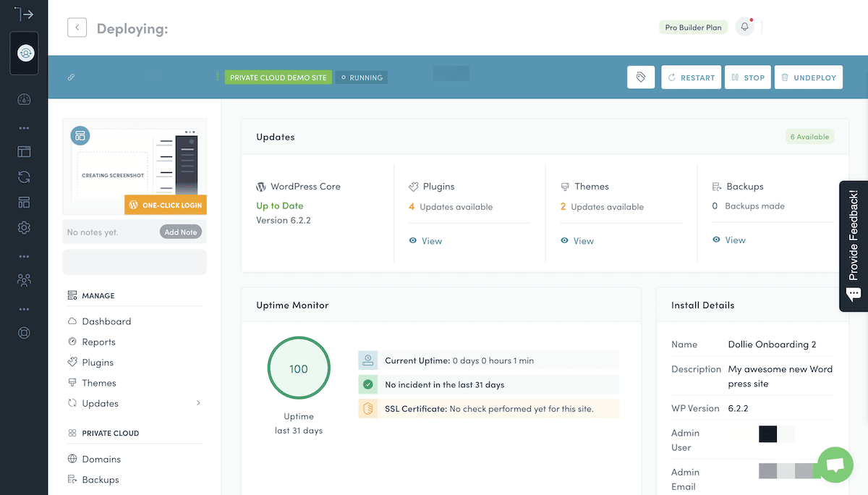Click the blueprint icon on screenshot preview

tap(80, 135)
